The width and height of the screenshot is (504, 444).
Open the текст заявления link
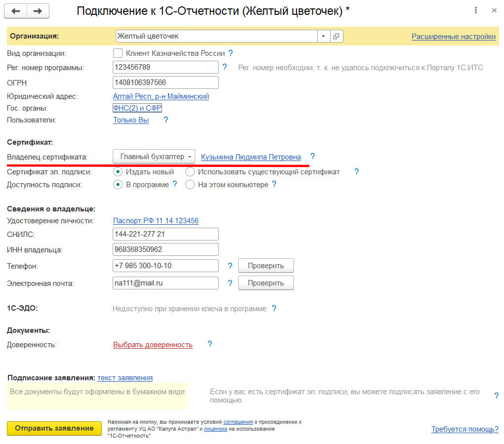pyautogui.click(x=125, y=378)
